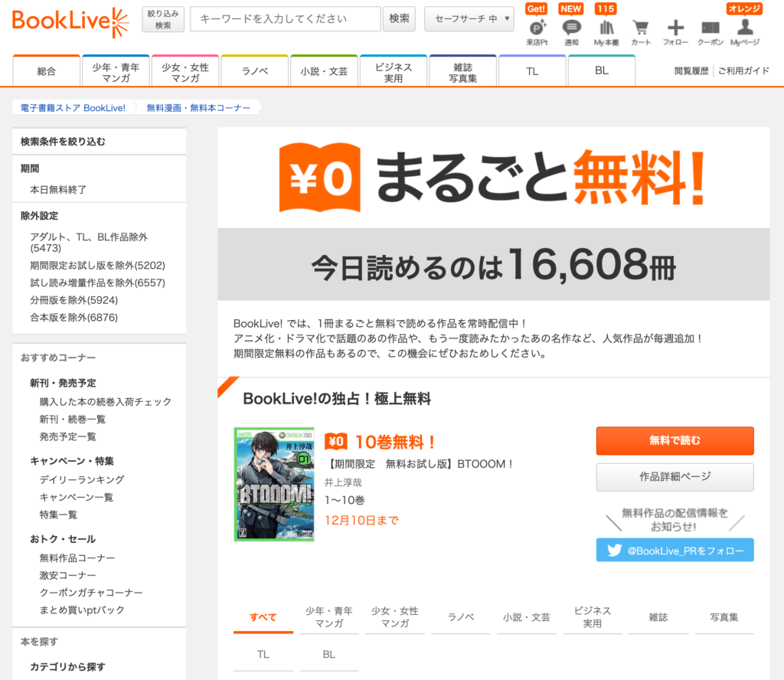Open the フォロー plus icon
The image size is (784, 680).
[x=675, y=31]
